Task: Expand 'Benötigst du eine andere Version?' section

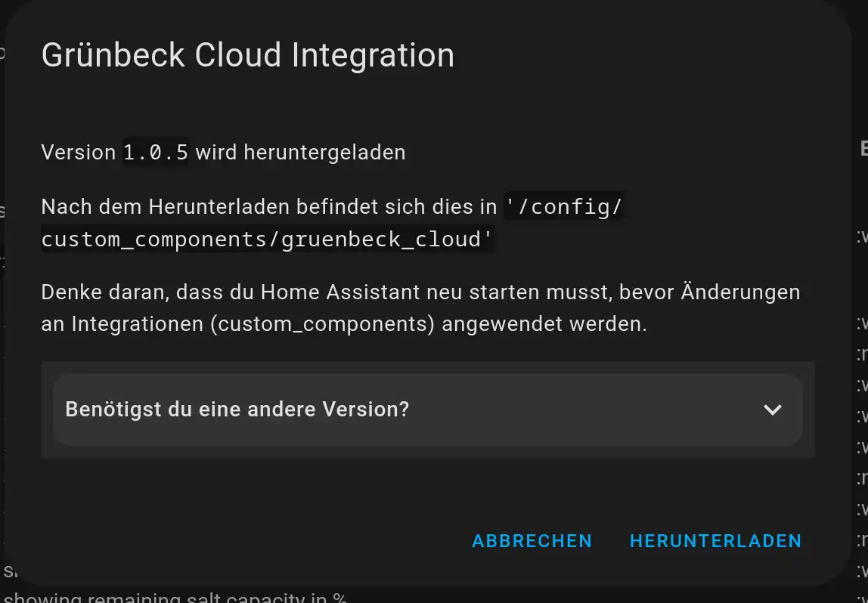Action: [427, 410]
